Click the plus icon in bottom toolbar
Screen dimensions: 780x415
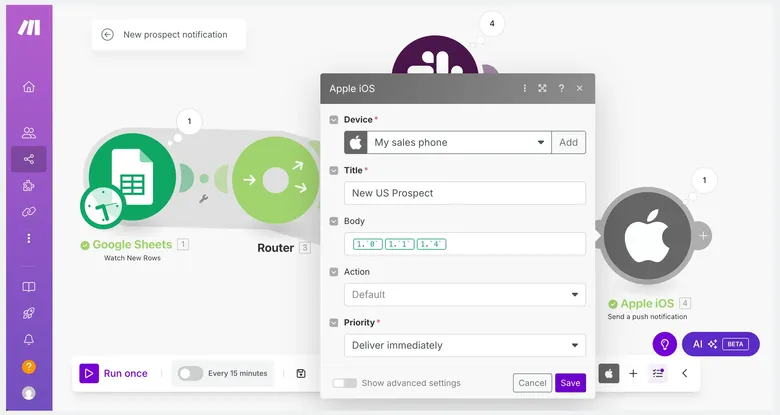633,373
